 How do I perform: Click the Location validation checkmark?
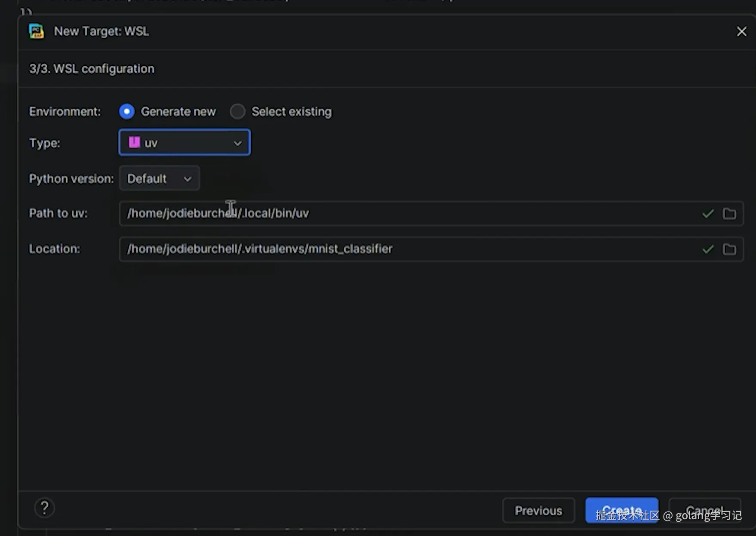pos(708,249)
